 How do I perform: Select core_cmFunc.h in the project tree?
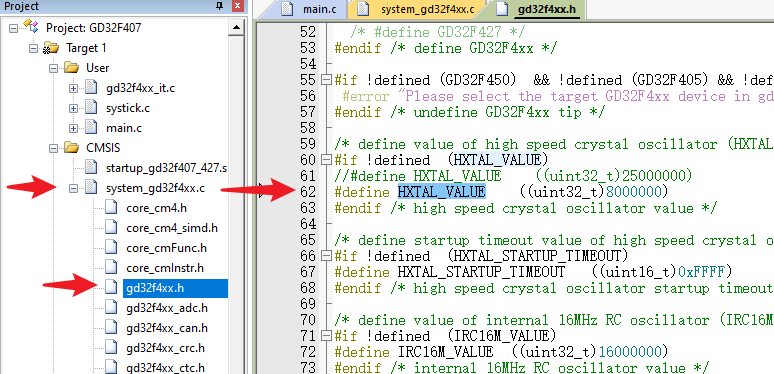(x=166, y=248)
